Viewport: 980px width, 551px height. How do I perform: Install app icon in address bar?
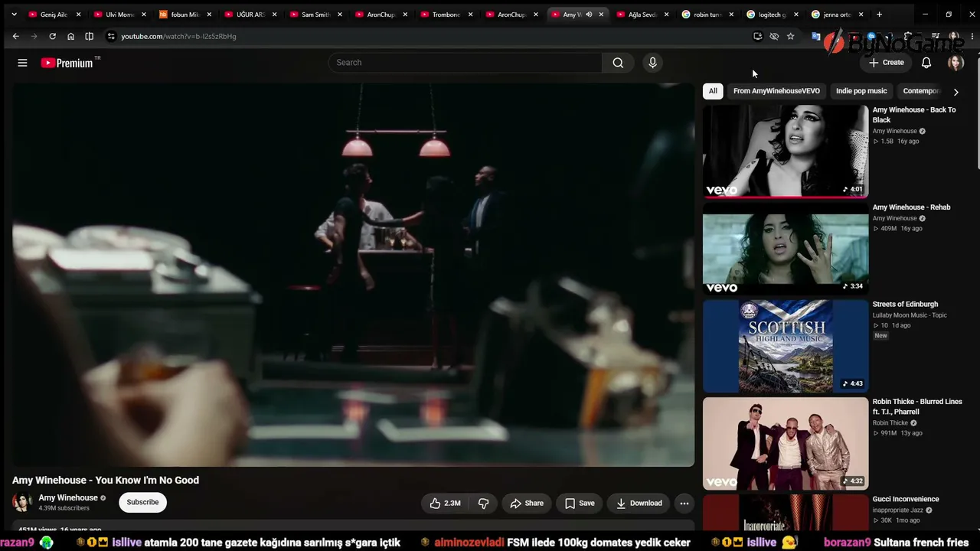tap(757, 36)
